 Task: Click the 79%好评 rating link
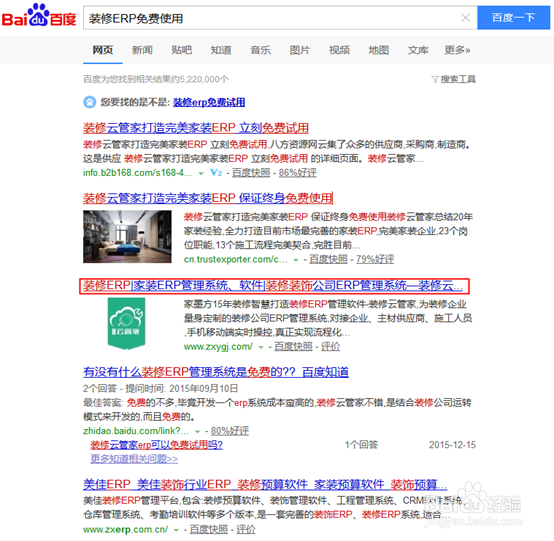(x=375, y=259)
